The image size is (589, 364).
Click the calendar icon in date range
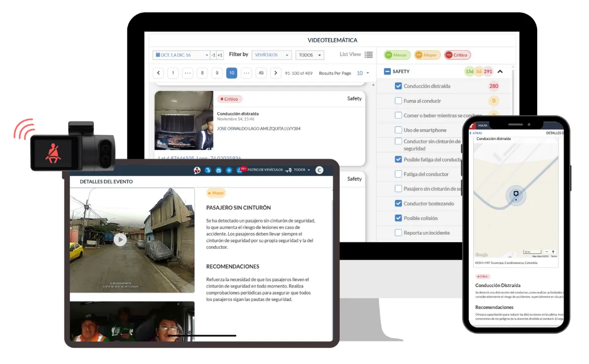pyautogui.click(x=158, y=55)
